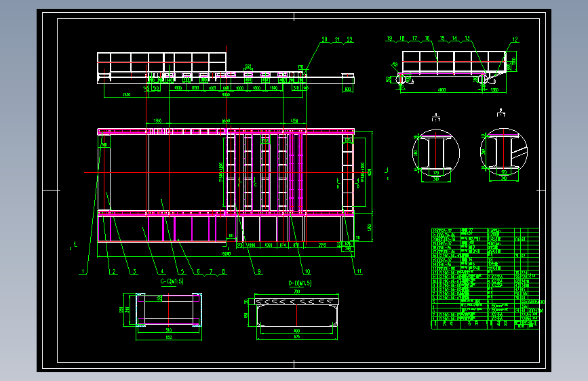
Task: Click the "4000" dimension in side view
Action: click(442, 90)
